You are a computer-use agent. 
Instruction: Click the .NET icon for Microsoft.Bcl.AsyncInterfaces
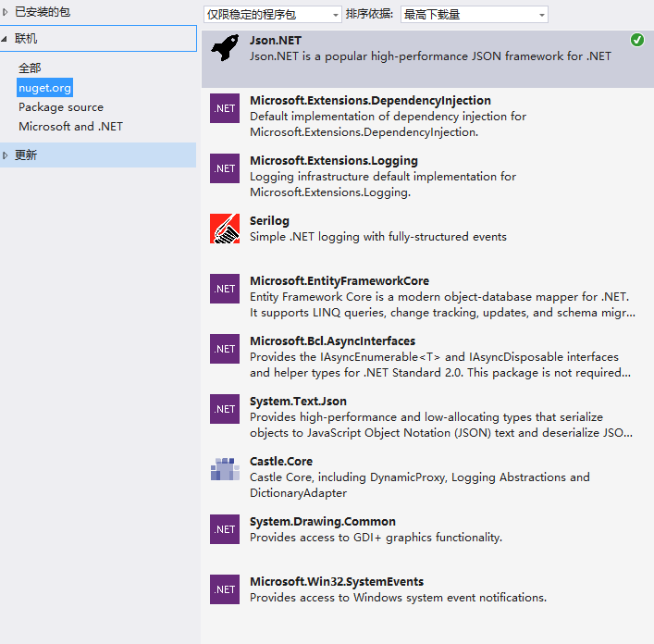[225, 349]
